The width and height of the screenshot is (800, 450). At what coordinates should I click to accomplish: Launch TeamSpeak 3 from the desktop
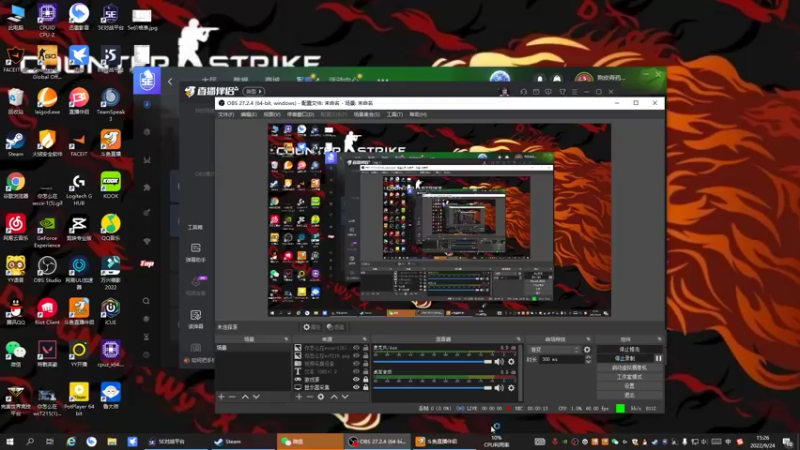(x=110, y=105)
